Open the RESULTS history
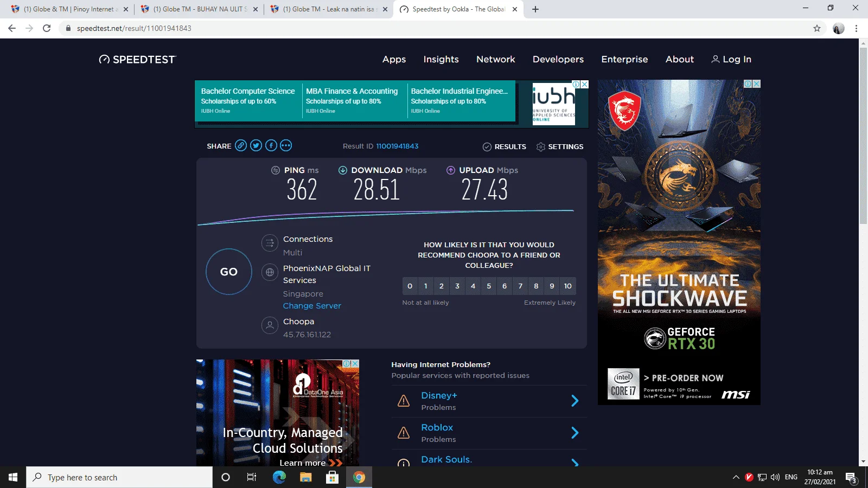Viewport: 868px width, 488px height. pyautogui.click(x=505, y=146)
